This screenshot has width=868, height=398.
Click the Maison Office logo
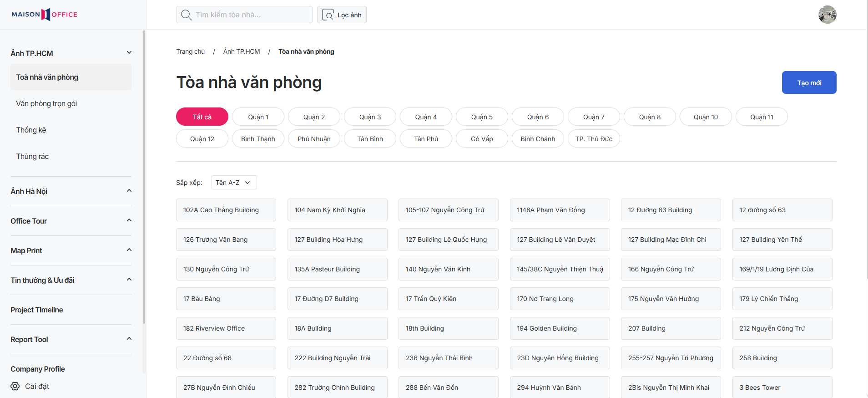[x=44, y=15]
